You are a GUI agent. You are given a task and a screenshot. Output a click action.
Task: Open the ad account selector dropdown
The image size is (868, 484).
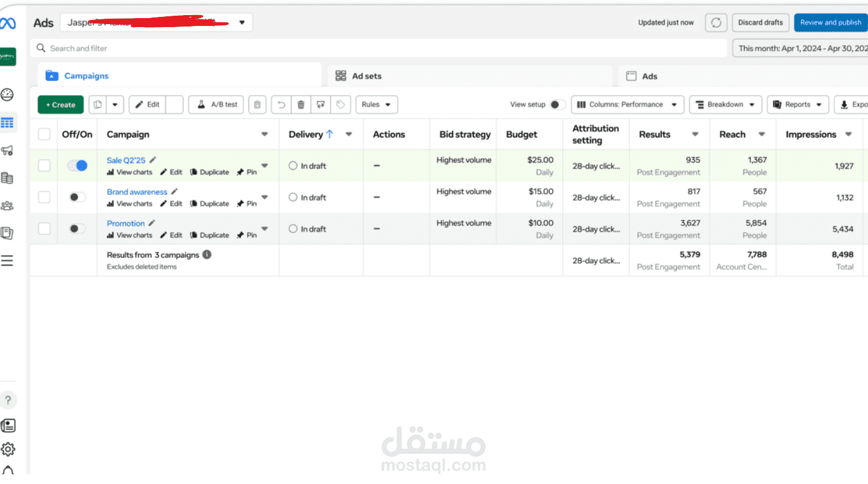tap(156, 22)
